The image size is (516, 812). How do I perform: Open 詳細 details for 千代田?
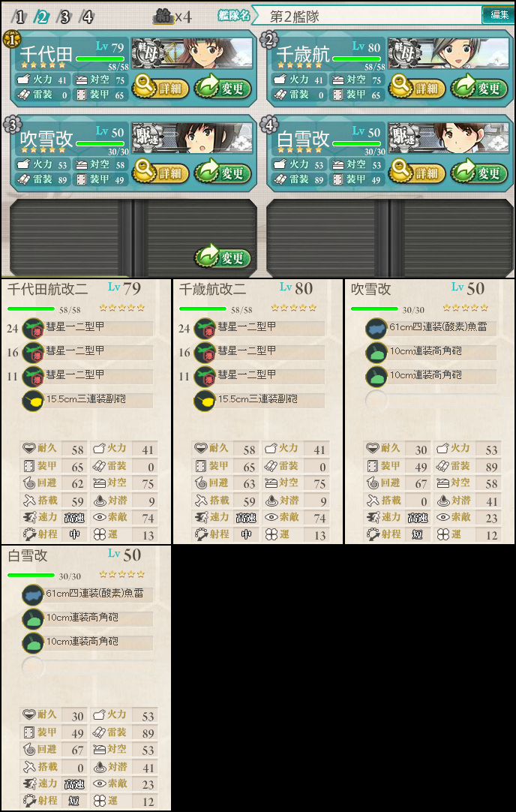point(161,88)
